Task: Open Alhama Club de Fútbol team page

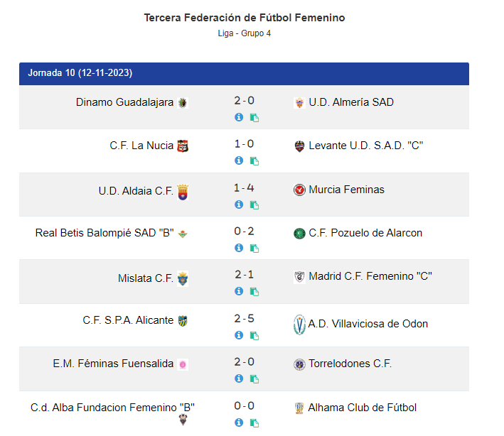Action: (363, 408)
